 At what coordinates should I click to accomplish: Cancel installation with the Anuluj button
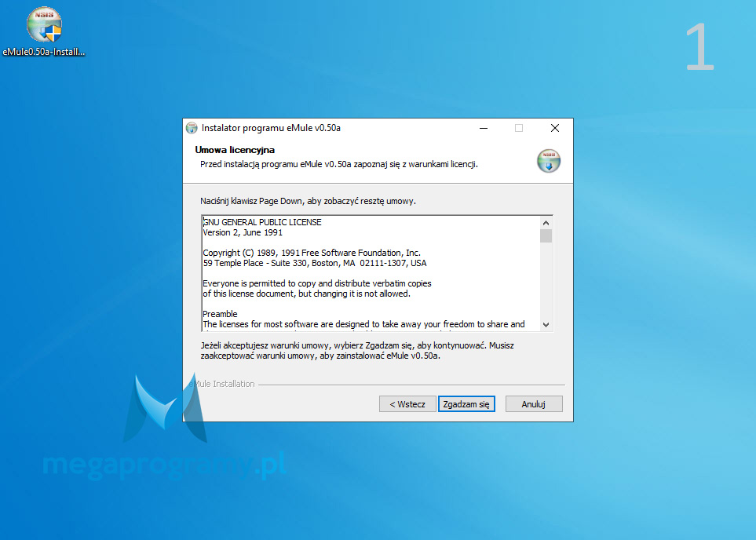coord(534,404)
